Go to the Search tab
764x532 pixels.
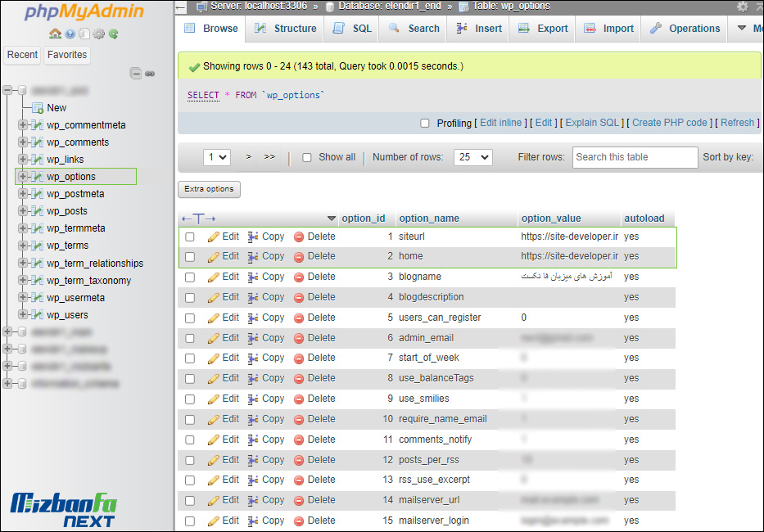tap(413, 29)
